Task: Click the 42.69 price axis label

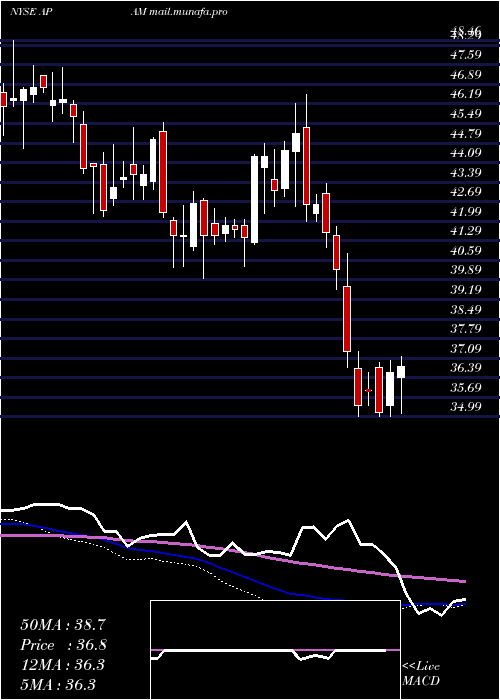Action: coord(466,192)
